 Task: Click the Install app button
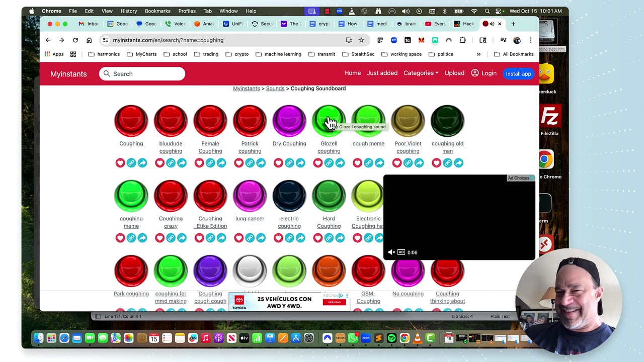[518, 73]
